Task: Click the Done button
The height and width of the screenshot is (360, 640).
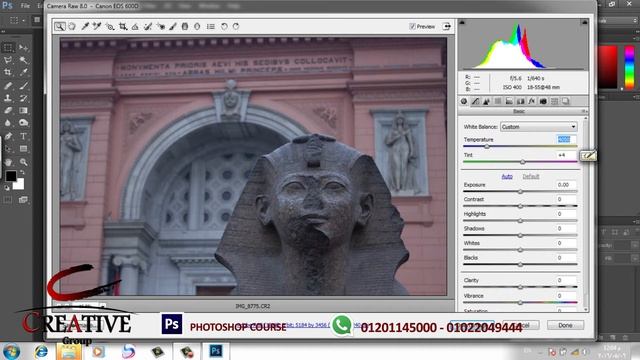Action: coord(565,325)
